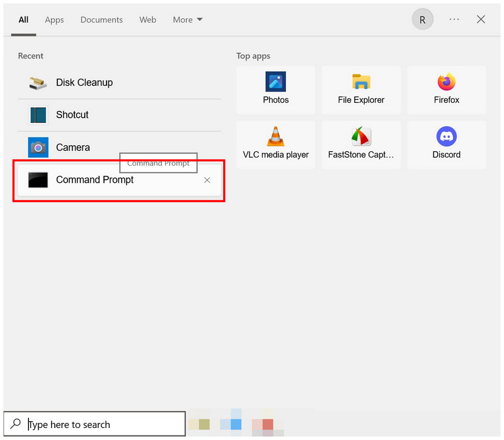Screen dimensions: 504x440
Task: Open Disk Cleanup icon in Recent
Action: click(38, 83)
